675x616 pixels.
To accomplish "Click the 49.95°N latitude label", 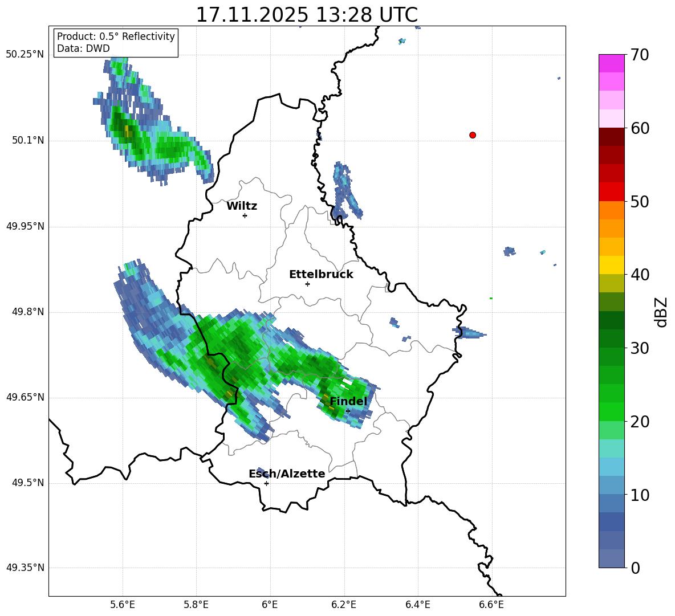I will tap(25, 226).
